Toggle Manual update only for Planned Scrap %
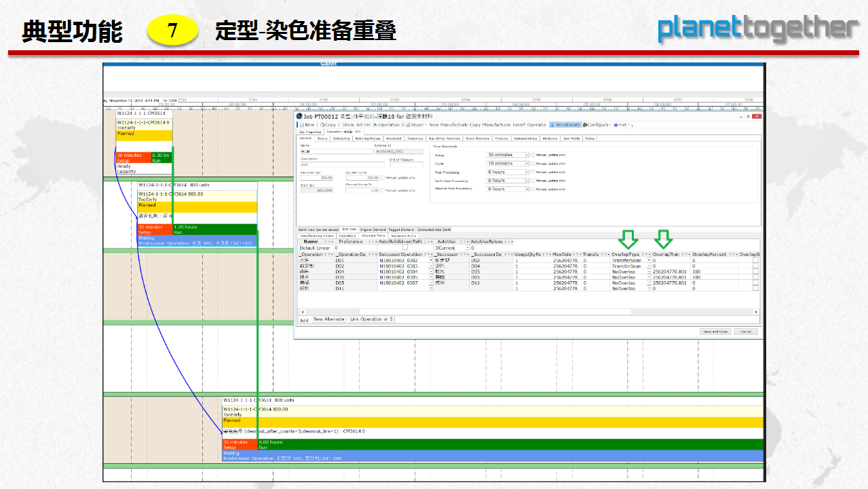This screenshot has height=489, width=868. point(383,190)
